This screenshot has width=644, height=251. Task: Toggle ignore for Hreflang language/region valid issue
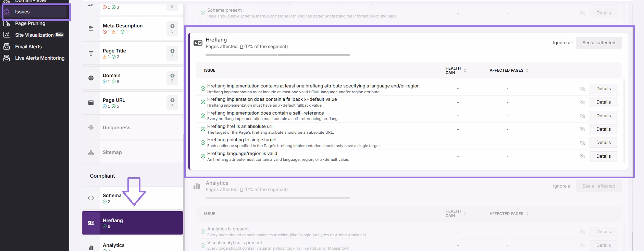click(x=582, y=156)
